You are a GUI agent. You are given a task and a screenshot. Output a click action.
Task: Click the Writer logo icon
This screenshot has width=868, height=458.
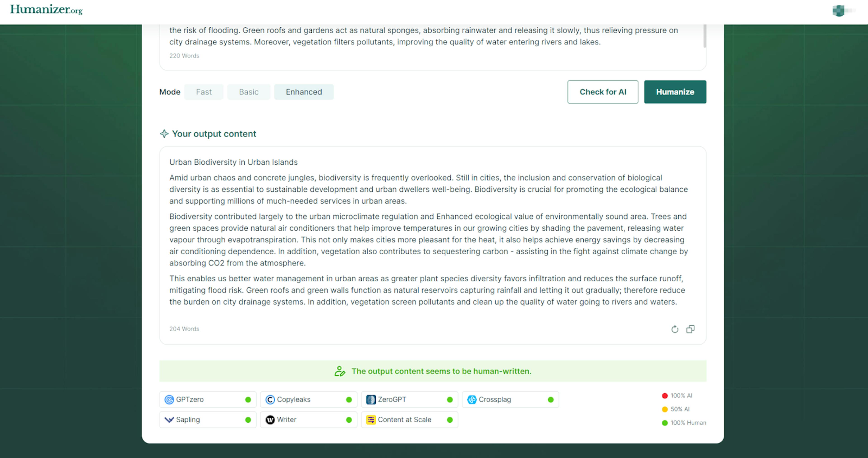(270, 420)
